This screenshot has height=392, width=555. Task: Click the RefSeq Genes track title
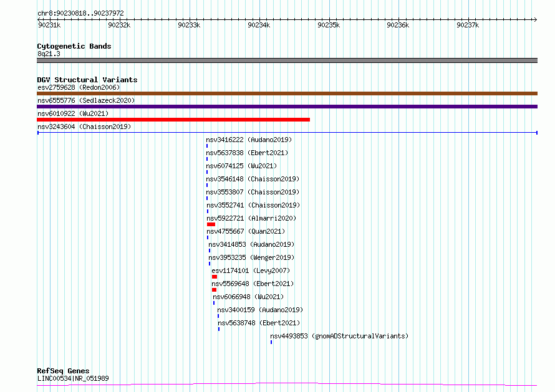pyautogui.click(x=63, y=371)
